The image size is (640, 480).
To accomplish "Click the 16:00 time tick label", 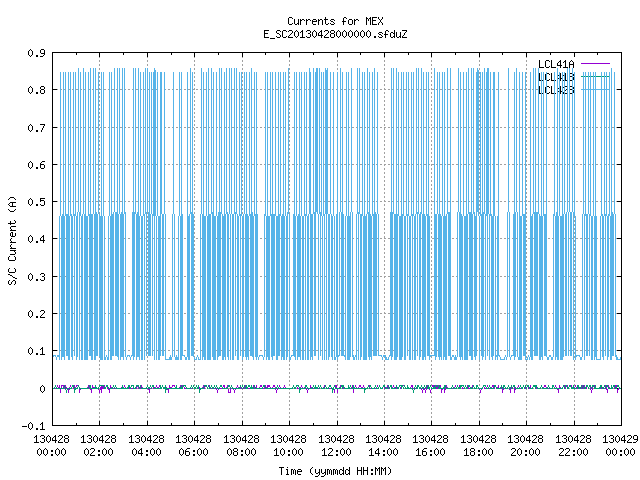I will [x=430, y=452].
